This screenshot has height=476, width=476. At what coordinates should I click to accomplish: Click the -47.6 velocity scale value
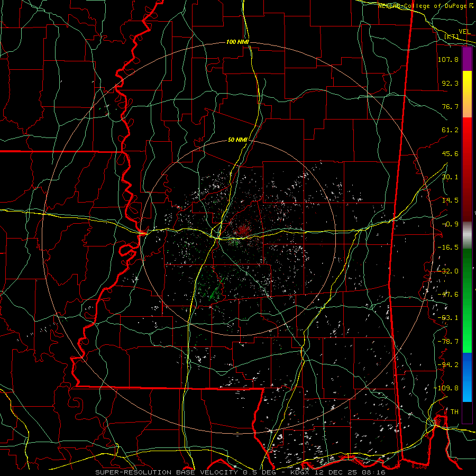tap(448, 295)
